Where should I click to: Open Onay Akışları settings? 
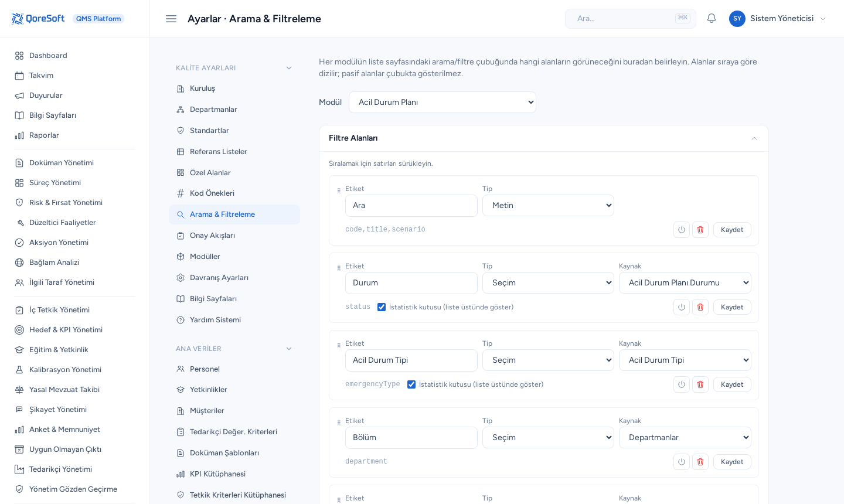point(234,236)
